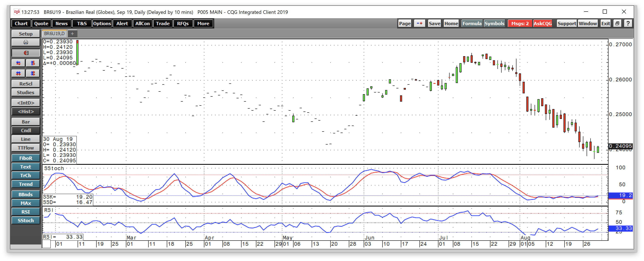Add the MAx study
644x261 pixels.
point(26,203)
